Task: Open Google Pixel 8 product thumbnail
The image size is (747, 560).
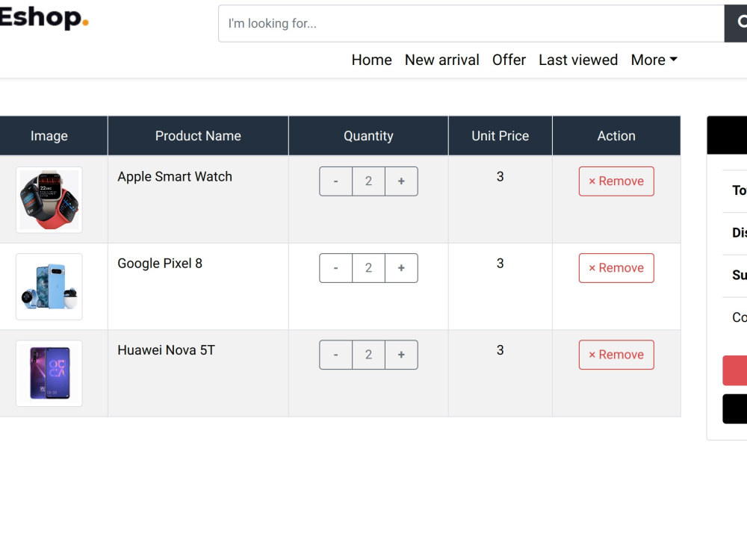Action: (x=49, y=287)
